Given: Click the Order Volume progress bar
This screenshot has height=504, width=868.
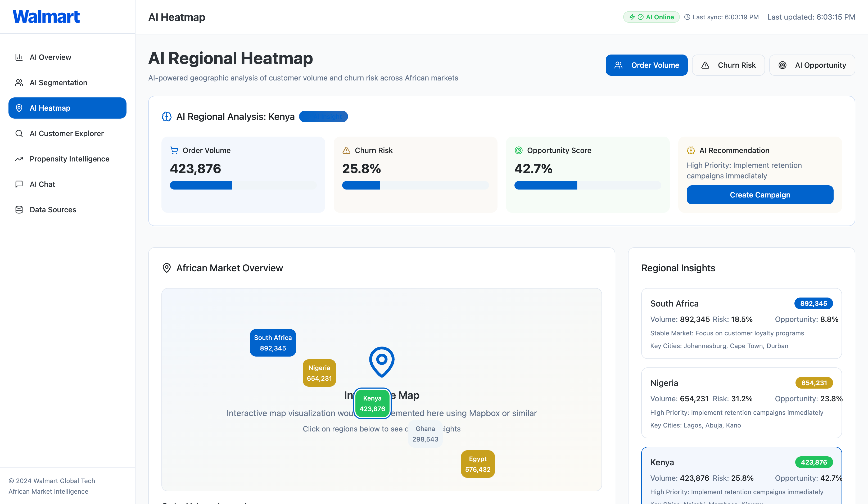Looking at the screenshot, I should (243, 185).
